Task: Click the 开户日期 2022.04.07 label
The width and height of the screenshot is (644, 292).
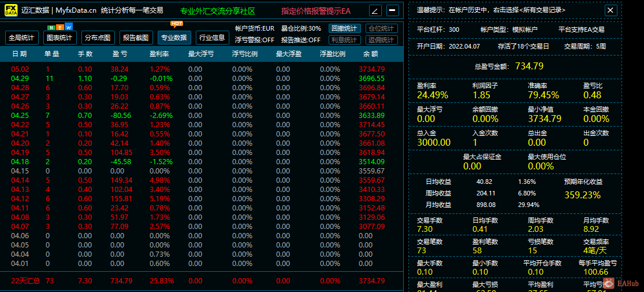Action: [x=448, y=46]
